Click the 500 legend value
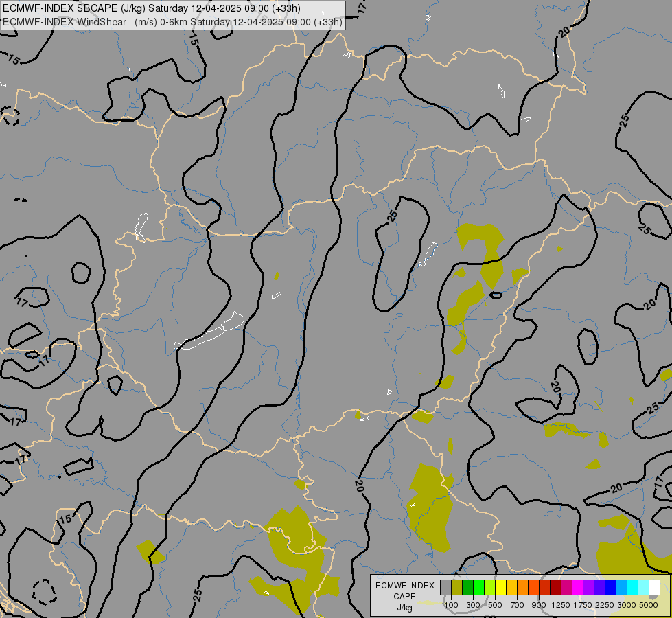The width and height of the screenshot is (672, 618). (x=495, y=605)
